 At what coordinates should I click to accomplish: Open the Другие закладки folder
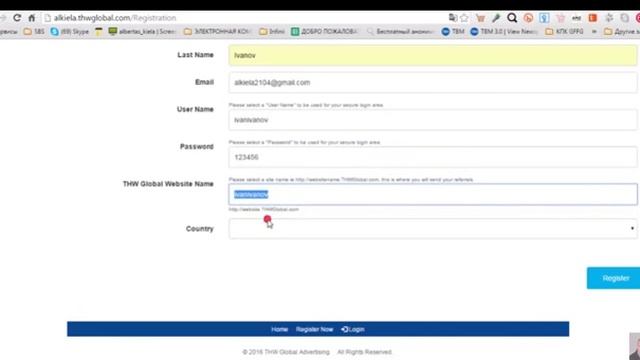pyautogui.click(x=622, y=31)
